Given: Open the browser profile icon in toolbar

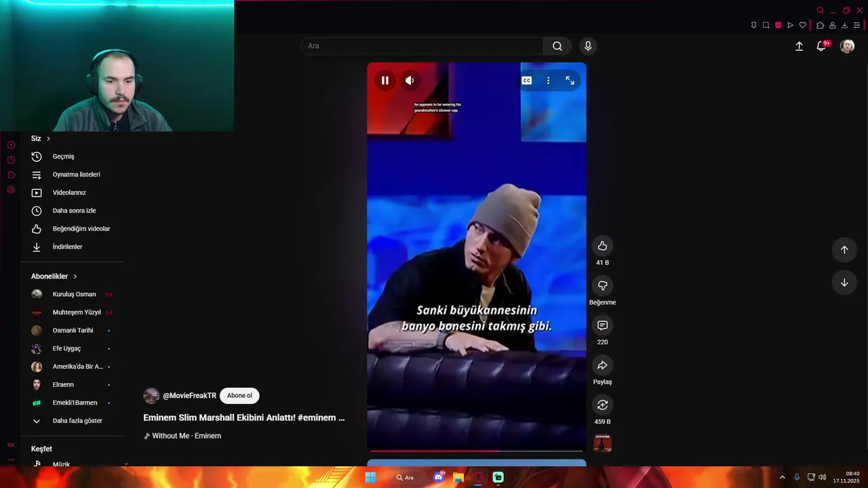Looking at the screenshot, I should pos(832,25).
